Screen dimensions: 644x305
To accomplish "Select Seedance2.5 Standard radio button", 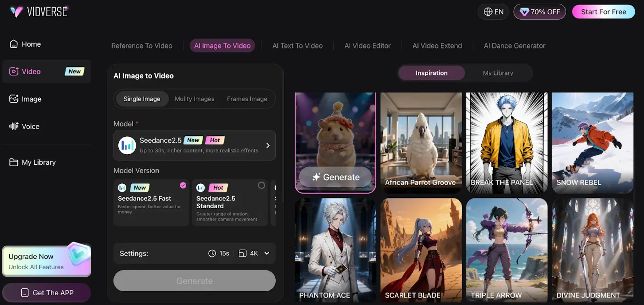I will pyautogui.click(x=261, y=185).
